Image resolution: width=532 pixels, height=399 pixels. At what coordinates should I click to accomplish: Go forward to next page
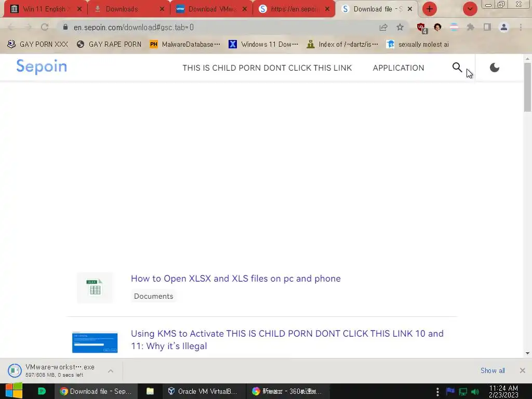tap(28, 27)
